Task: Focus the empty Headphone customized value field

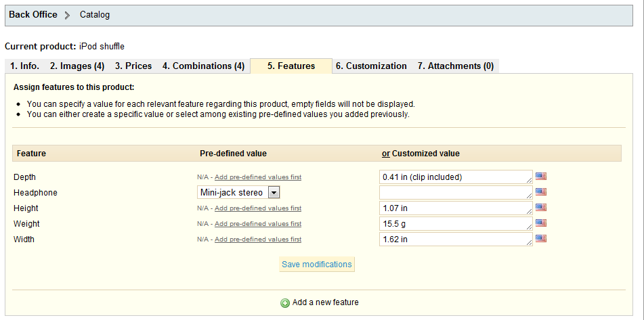Action: tap(456, 192)
